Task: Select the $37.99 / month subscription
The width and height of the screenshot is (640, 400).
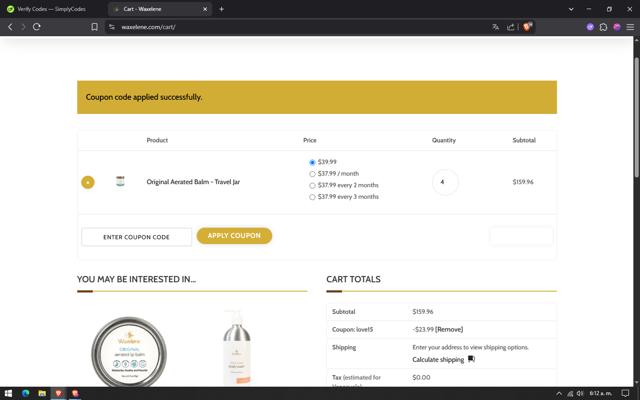Action: [312, 174]
